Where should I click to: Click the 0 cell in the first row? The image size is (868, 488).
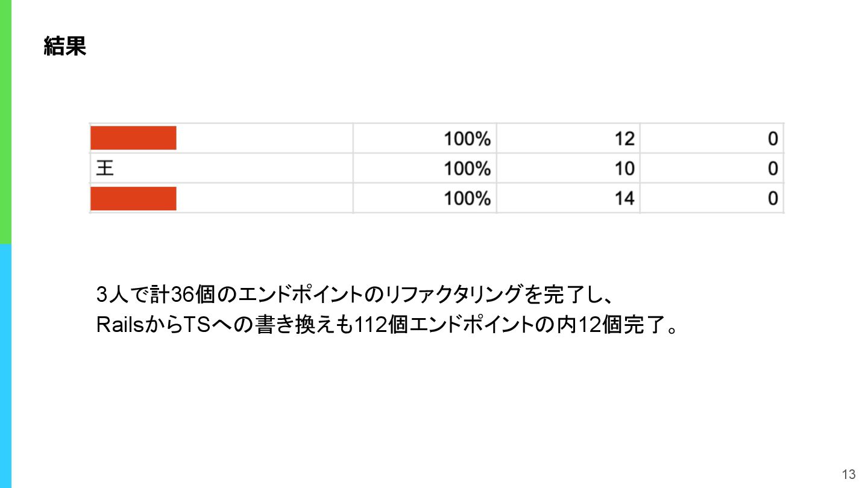(x=711, y=139)
